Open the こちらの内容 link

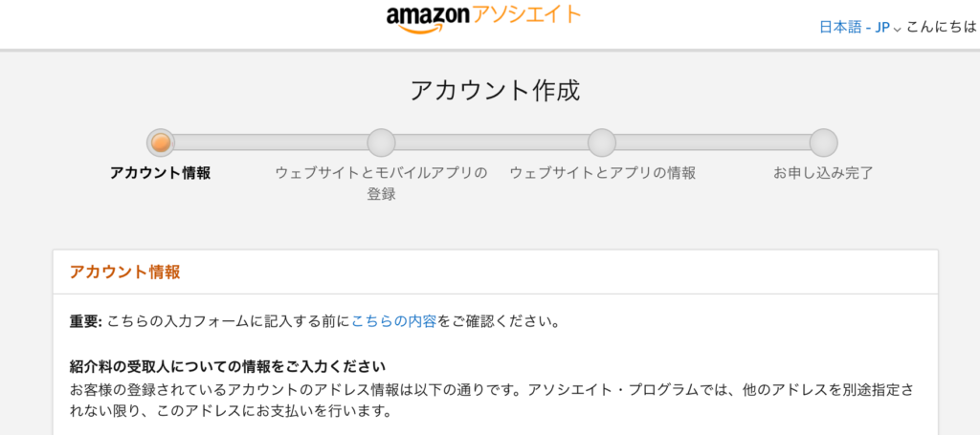[x=394, y=321]
